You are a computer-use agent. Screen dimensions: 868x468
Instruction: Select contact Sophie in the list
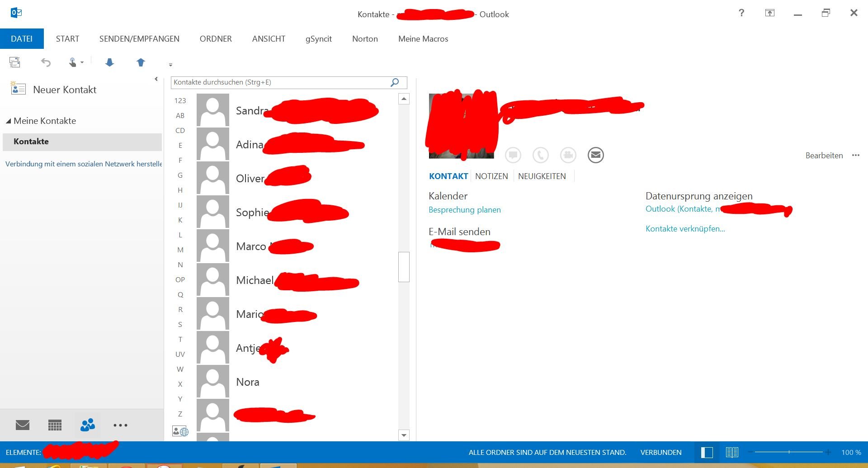[296, 212]
